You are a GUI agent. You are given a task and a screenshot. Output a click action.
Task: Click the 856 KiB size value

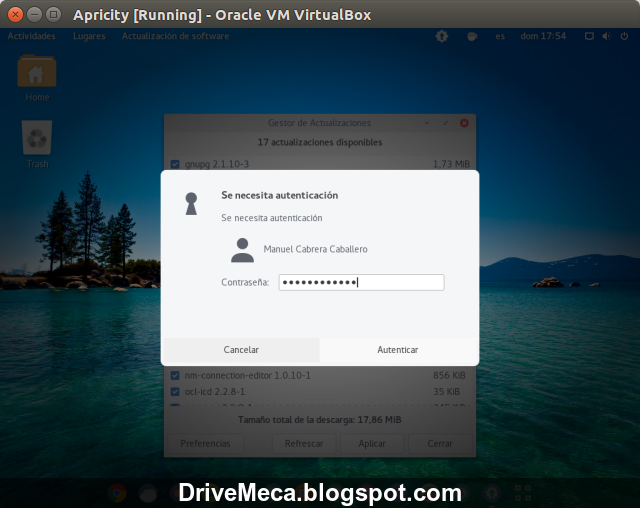(449, 375)
